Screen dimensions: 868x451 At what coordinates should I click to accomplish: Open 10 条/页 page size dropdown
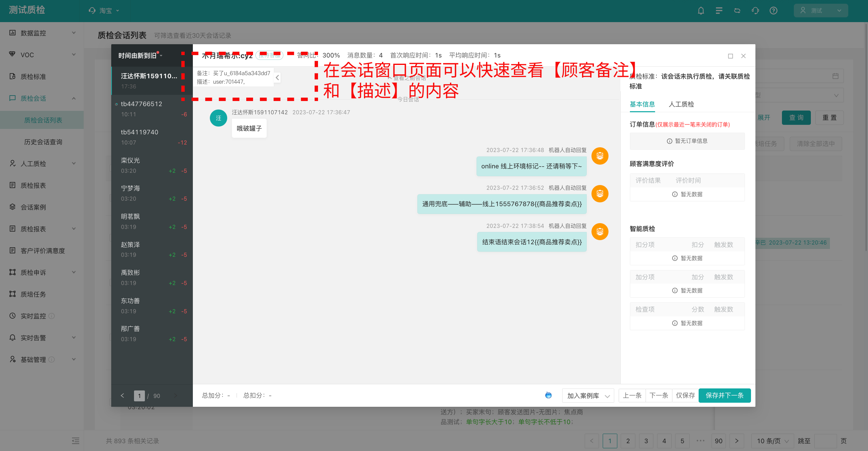[772, 441]
